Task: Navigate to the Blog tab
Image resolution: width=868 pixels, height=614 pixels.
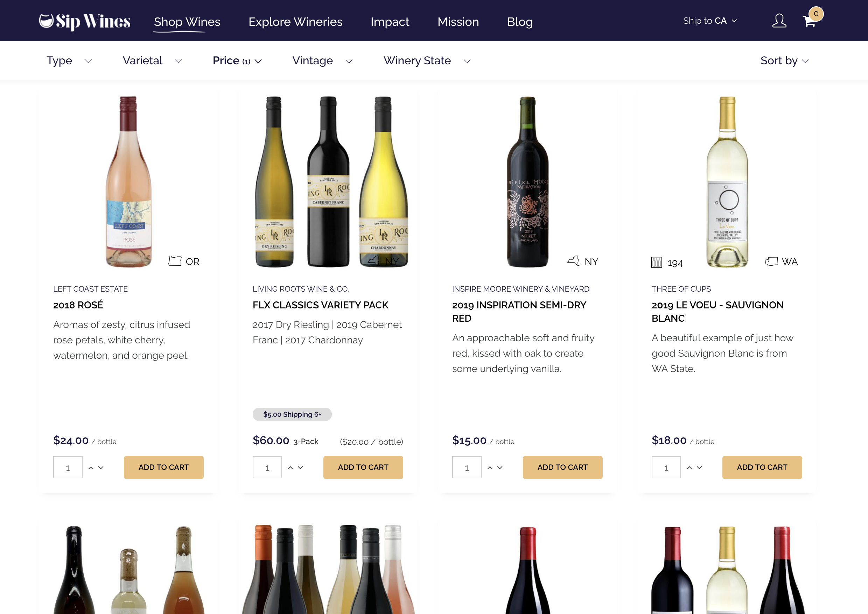Action: 520,22
